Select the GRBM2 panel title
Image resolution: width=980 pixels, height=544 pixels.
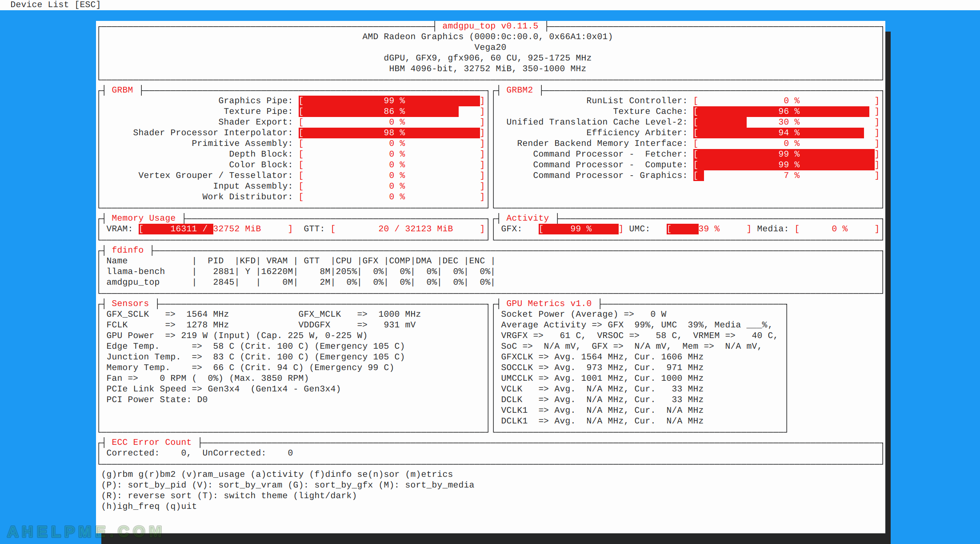tap(519, 90)
